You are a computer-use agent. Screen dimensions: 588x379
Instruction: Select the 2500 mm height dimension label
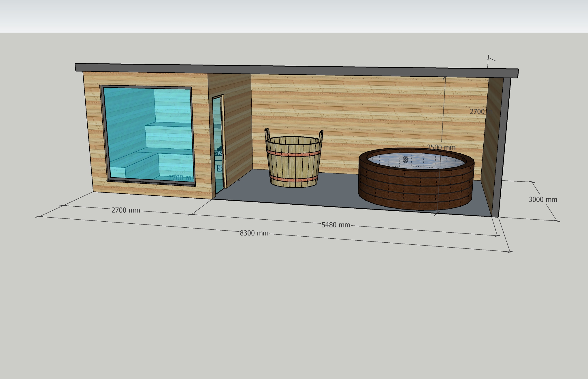coord(441,147)
